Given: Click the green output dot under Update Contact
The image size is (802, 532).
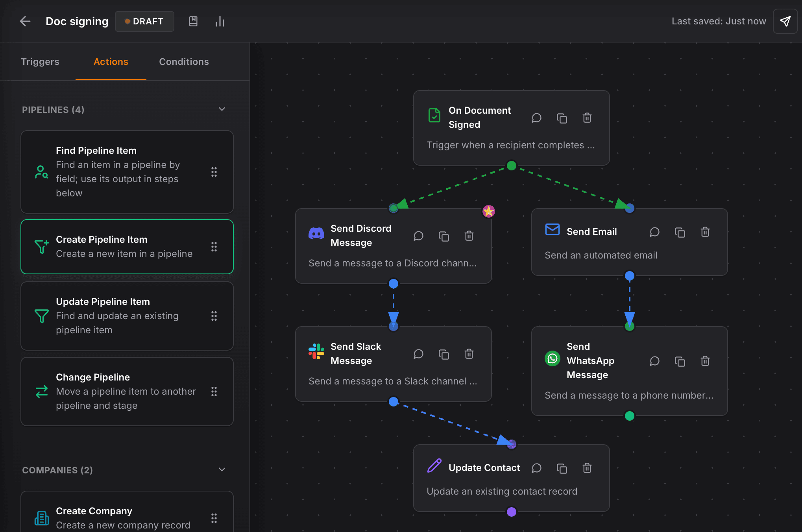Looking at the screenshot, I should 511,512.
